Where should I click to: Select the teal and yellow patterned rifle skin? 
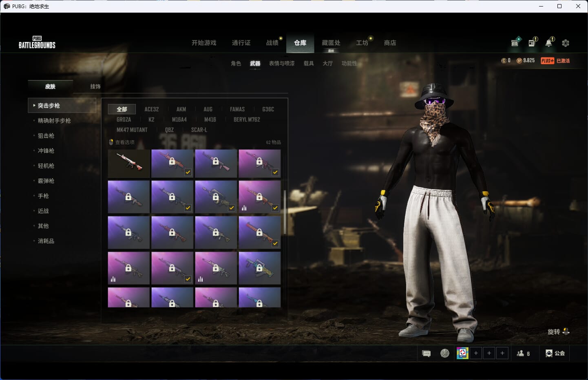tap(260, 268)
